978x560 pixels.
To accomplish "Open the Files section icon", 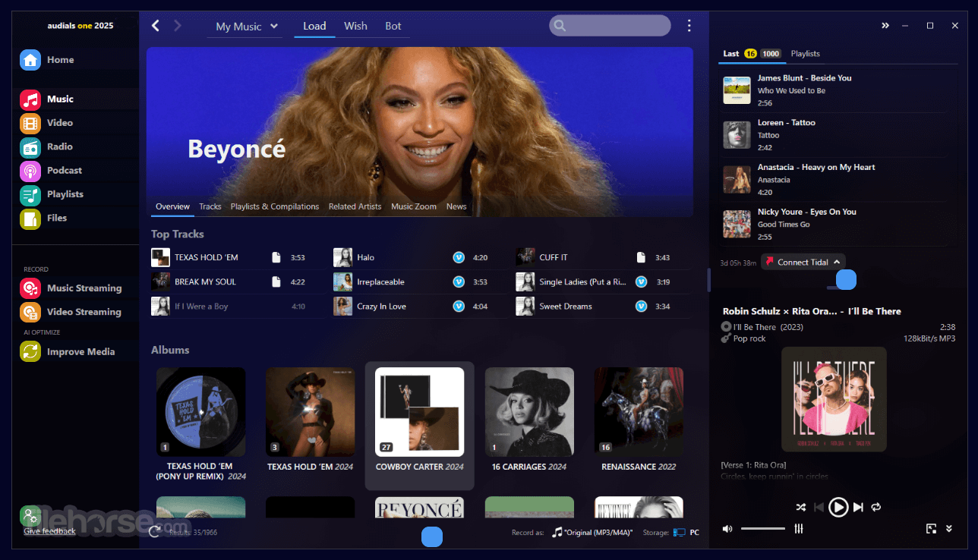I will click(x=30, y=219).
